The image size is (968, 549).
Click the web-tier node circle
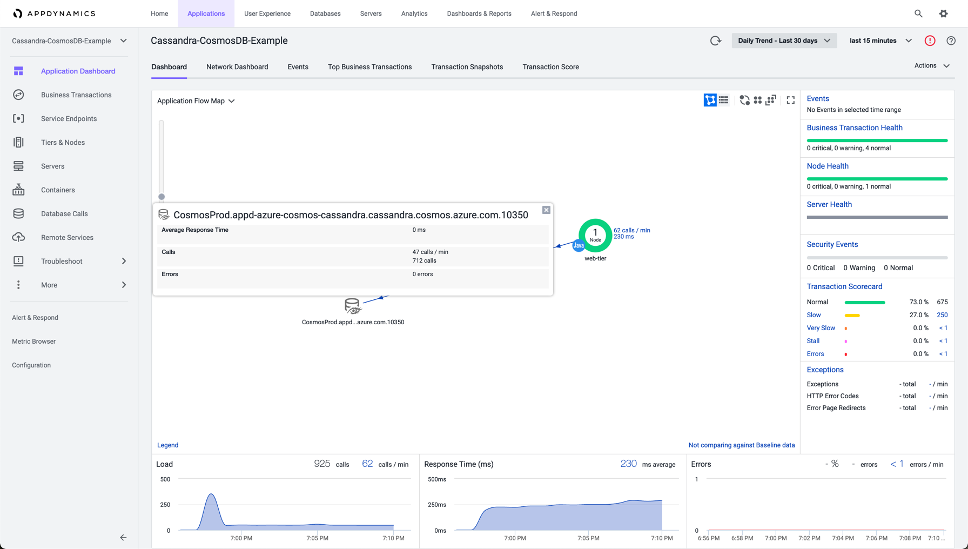click(x=595, y=235)
